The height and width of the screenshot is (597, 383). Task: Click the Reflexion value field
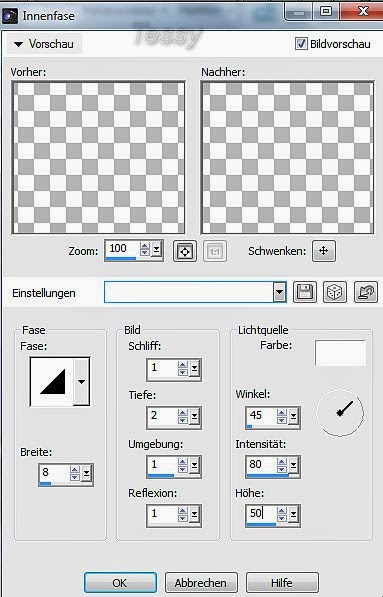point(162,514)
